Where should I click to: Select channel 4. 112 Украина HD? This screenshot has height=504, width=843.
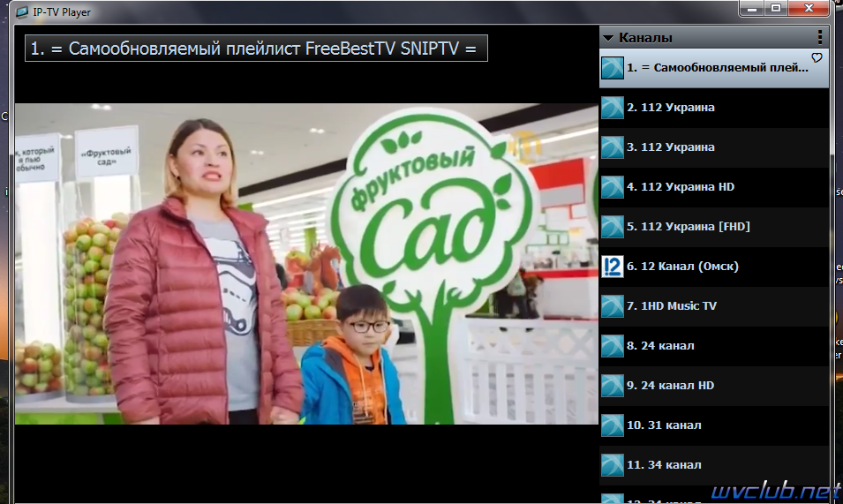(714, 187)
